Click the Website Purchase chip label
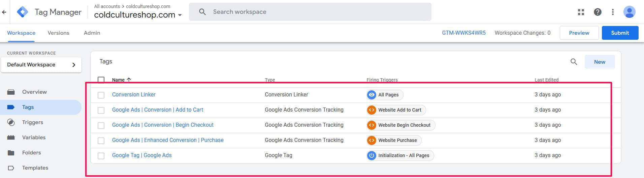The image size is (644, 178). click(397, 140)
